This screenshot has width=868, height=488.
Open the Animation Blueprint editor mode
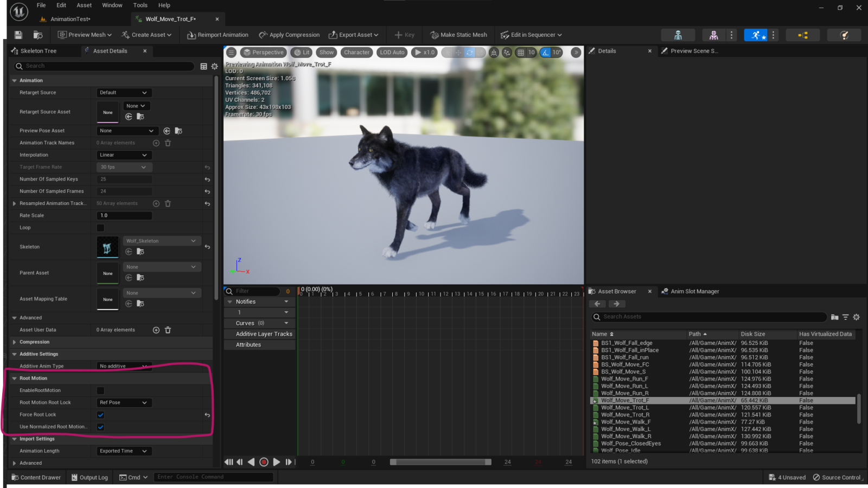click(803, 35)
